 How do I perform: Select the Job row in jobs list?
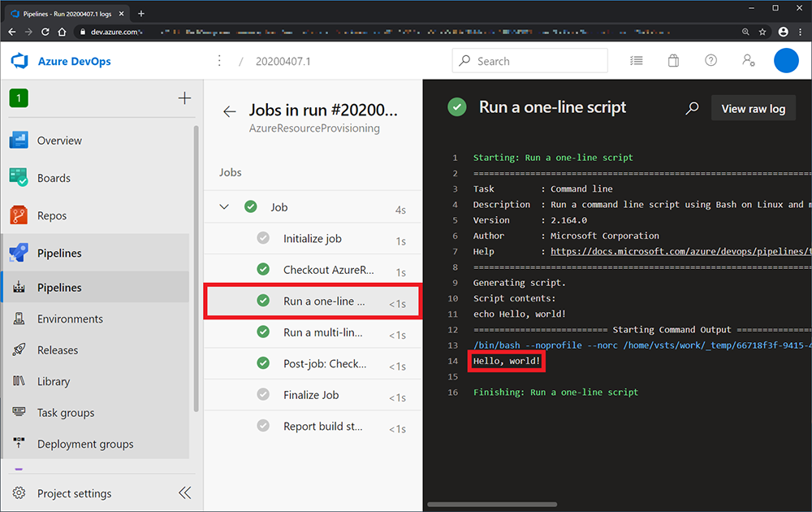click(x=313, y=206)
